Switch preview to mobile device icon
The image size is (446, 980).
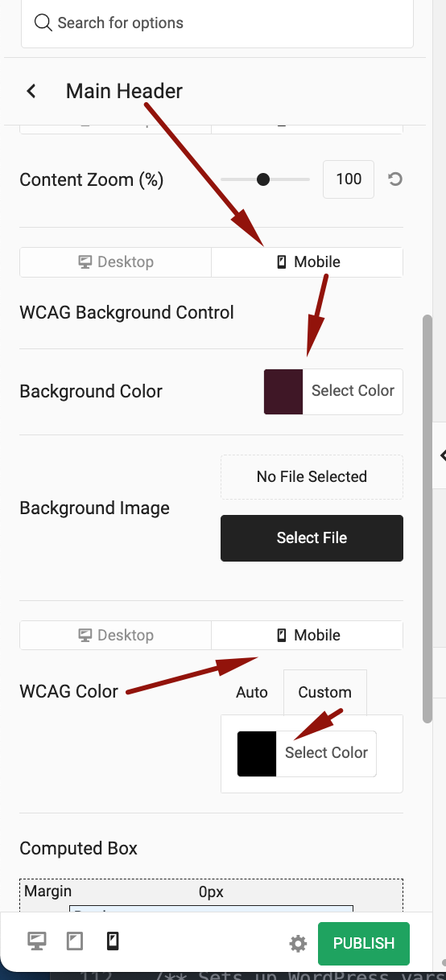coord(113,941)
